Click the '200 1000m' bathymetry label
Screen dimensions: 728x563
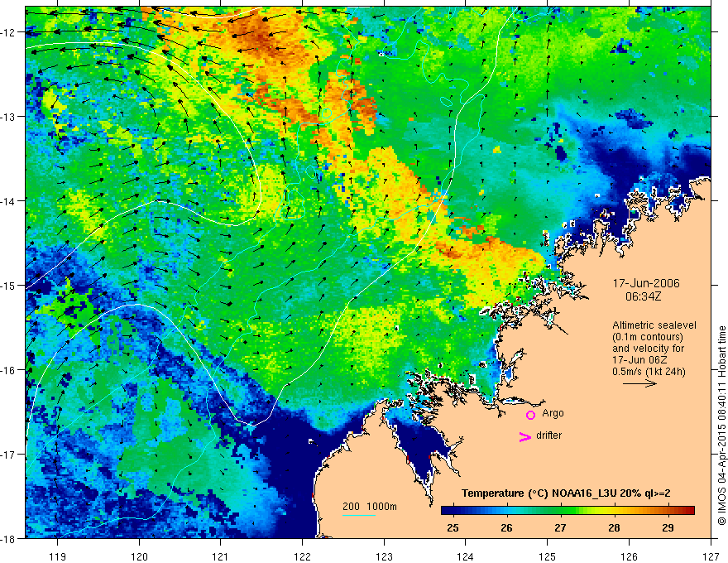(370, 507)
